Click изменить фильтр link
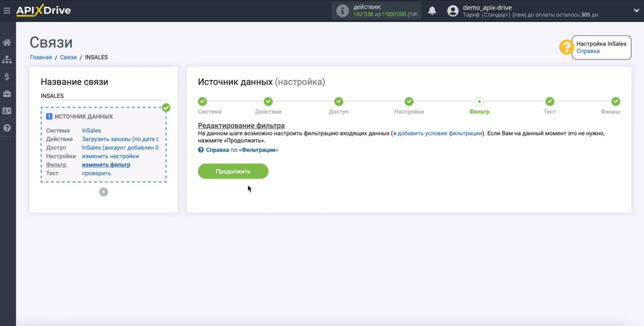This screenshot has height=326, width=644. tap(106, 165)
